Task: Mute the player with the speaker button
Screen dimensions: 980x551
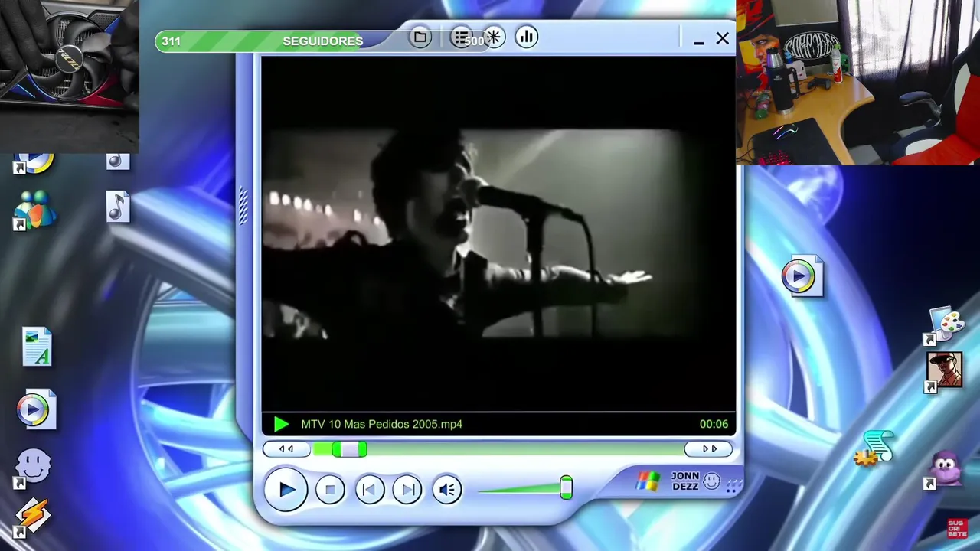Action: (447, 490)
